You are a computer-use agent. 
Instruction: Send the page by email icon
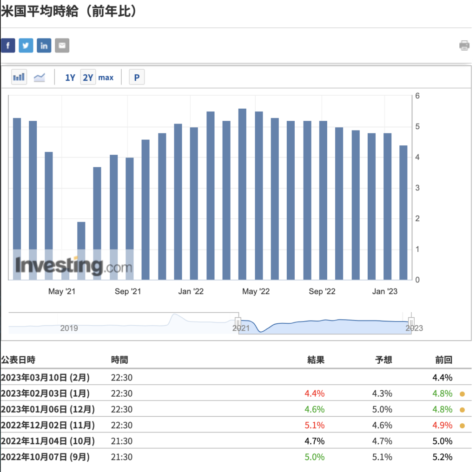(x=62, y=46)
